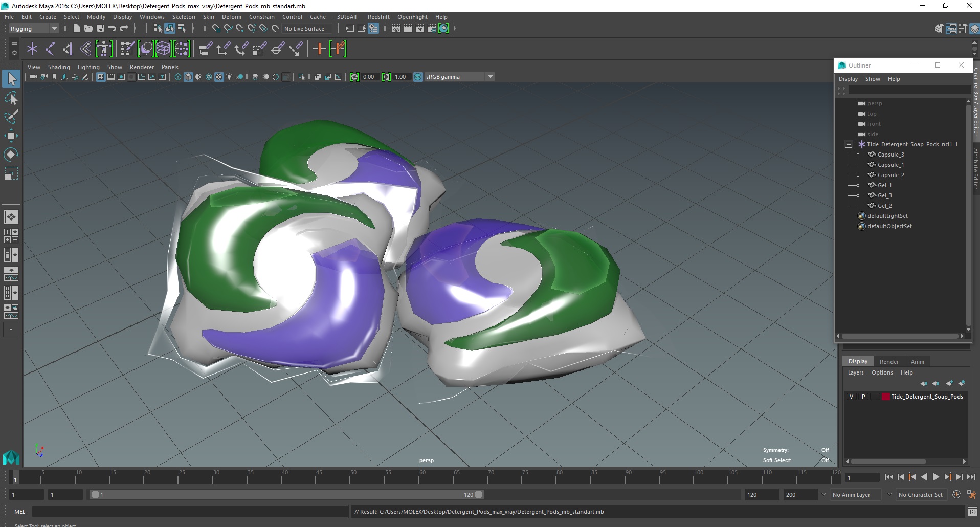Open animation preferences running-man icon
Image resolution: width=980 pixels, height=527 pixels.
coord(971,495)
